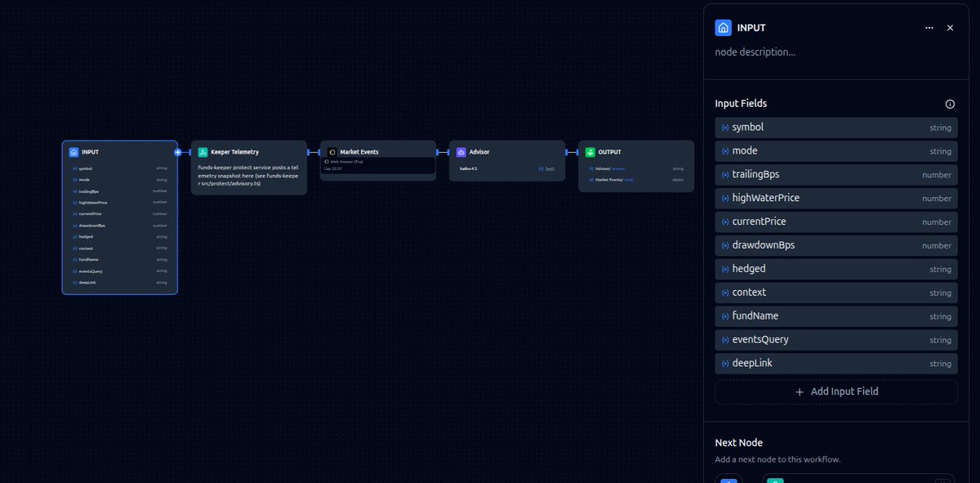The height and width of the screenshot is (483, 980).
Task: Click the symbol row in INPUT canvas node
Action: [x=120, y=168]
